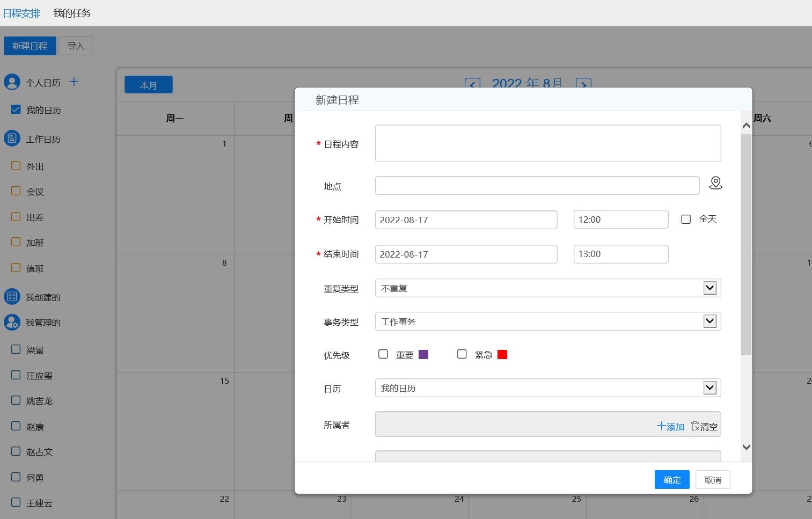
Task: Enable the 全天 all-day checkbox
Action: 686,220
